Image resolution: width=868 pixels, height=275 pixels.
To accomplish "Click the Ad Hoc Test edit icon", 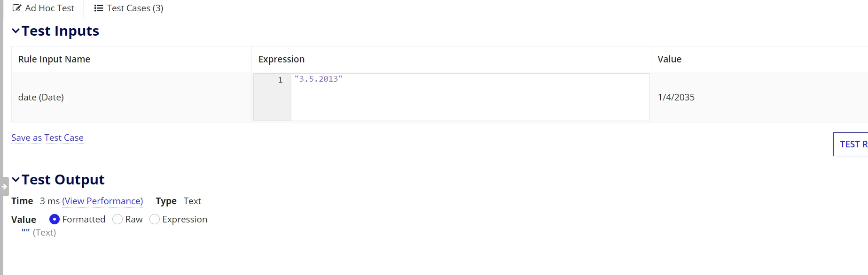I will [x=17, y=8].
